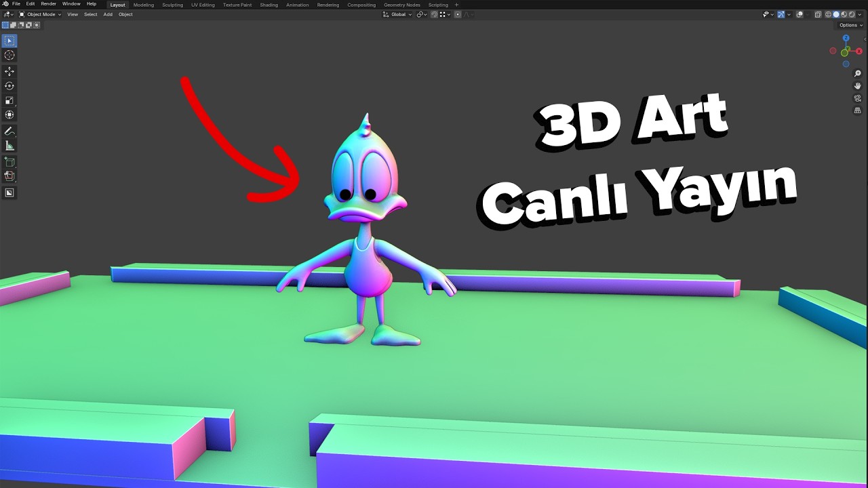Switch perspective/orthographic grid icon
The height and width of the screenshot is (488, 868).
(x=857, y=110)
